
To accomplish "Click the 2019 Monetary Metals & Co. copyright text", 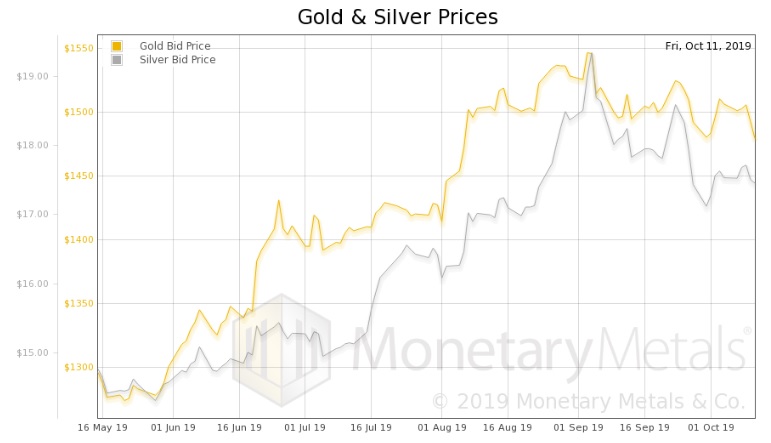I will [x=588, y=402].
